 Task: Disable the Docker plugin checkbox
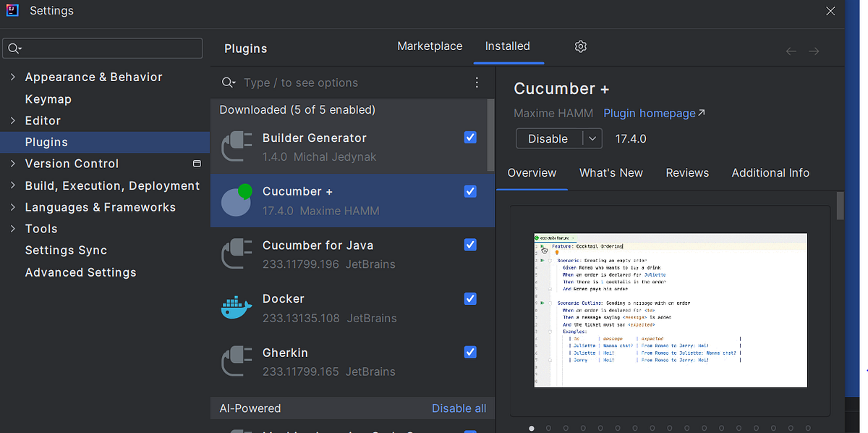click(470, 298)
